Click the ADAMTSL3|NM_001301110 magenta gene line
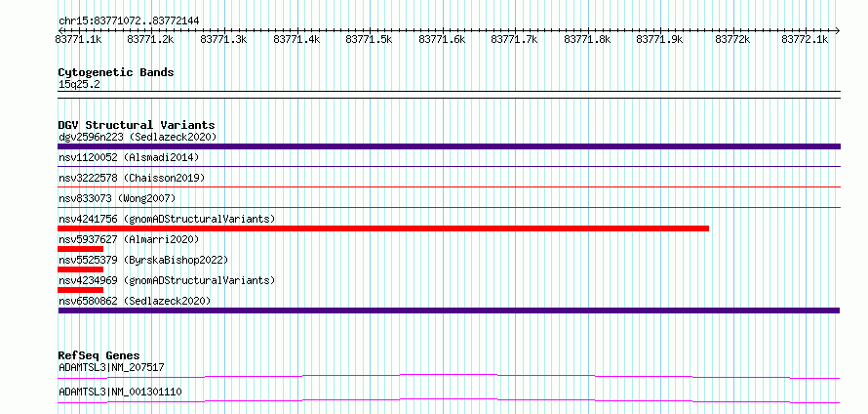This screenshot has width=868, height=414. point(449,400)
